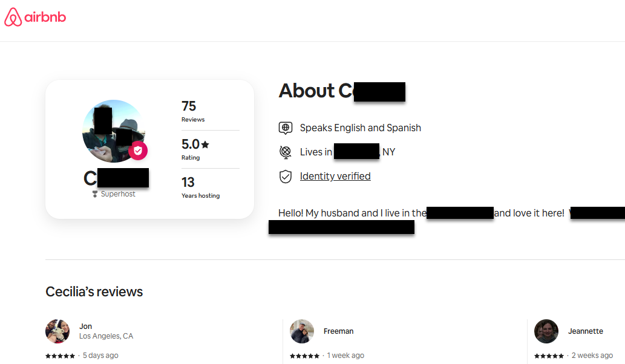Click reviewer name Freeman
The height and width of the screenshot is (364, 625).
(338, 331)
